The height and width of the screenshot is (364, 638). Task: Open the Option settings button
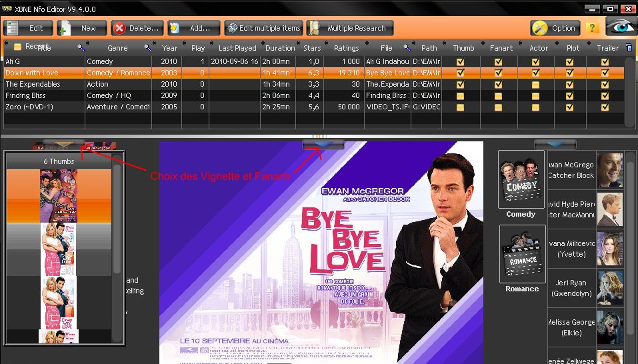click(x=555, y=28)
